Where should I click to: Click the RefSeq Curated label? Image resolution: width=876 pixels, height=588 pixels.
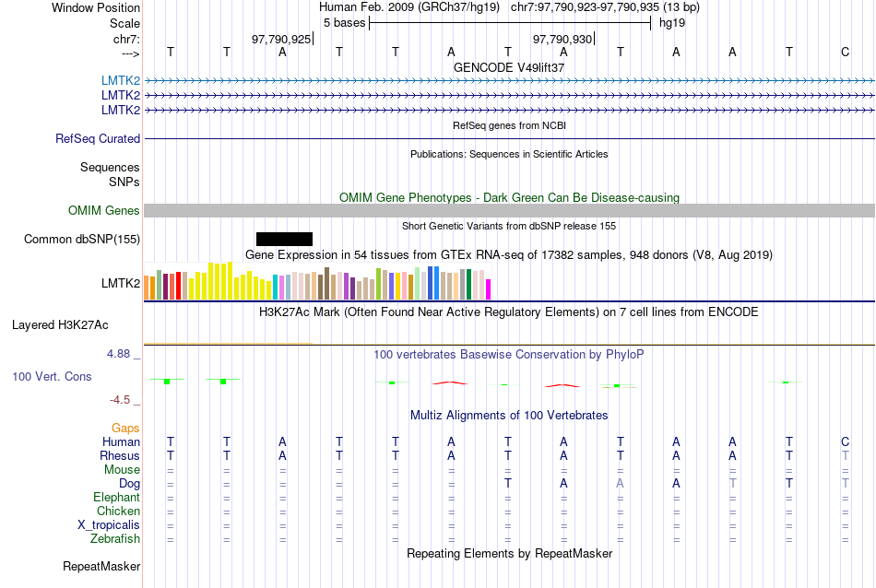[98, 138]
